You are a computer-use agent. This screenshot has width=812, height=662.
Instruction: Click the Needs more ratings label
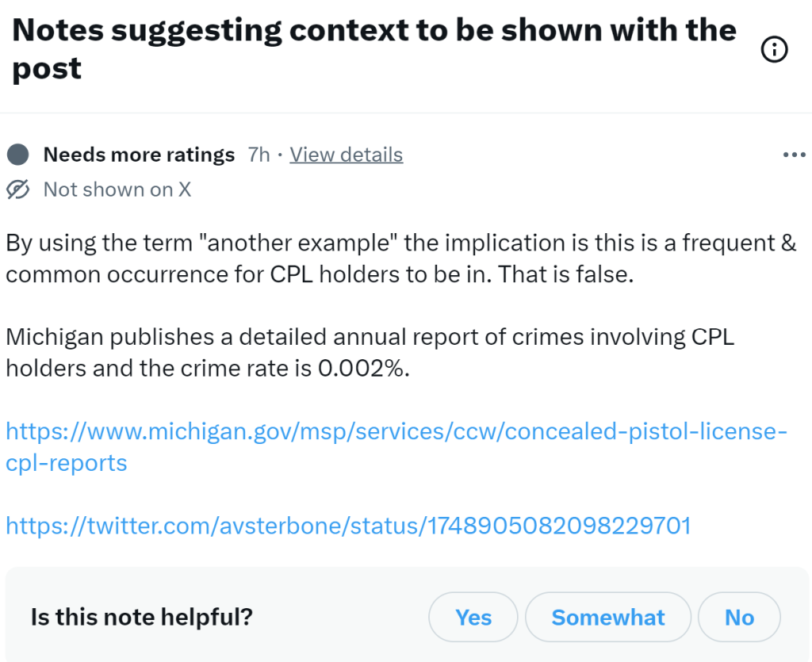[139, 155]
